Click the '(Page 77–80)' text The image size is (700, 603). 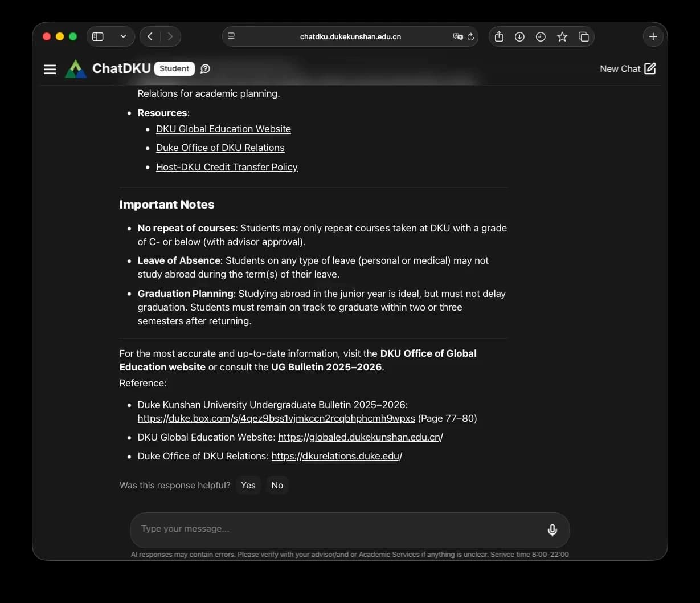[447, 418]
